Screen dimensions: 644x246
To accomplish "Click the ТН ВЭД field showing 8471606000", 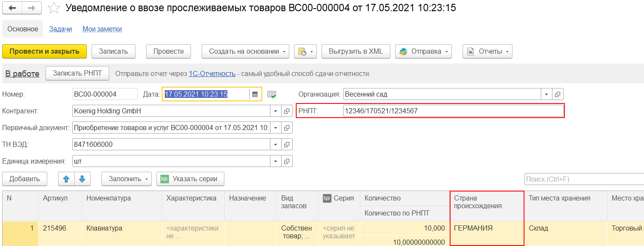I will click(x=171, y=145).
